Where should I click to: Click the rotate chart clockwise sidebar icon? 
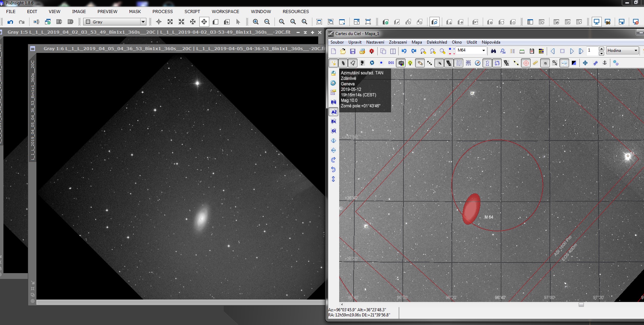click(x=333, y=160)
